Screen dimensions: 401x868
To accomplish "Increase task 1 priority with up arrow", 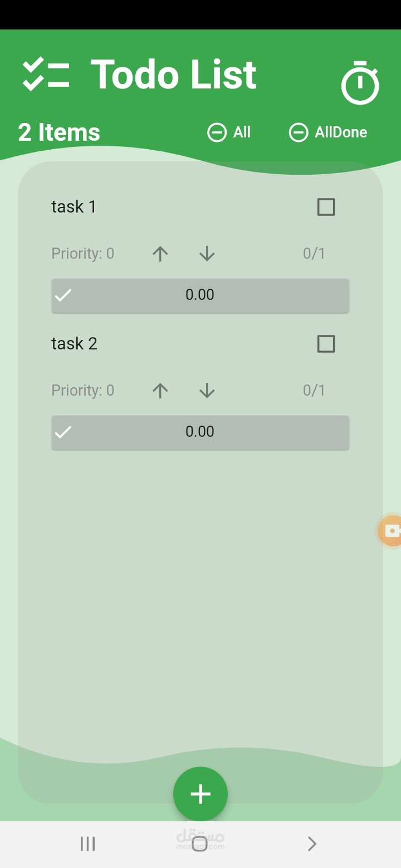I will tap(160, 254).
